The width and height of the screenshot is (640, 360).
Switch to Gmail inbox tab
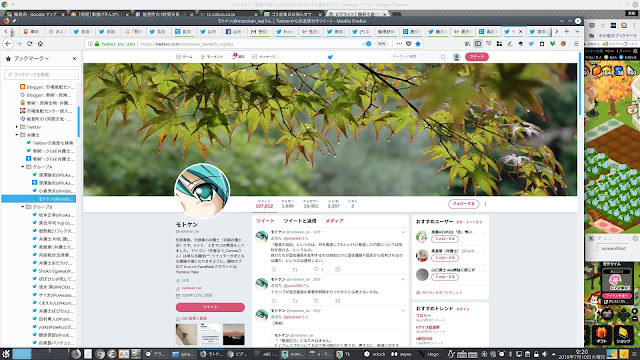[x=260, y=31]
